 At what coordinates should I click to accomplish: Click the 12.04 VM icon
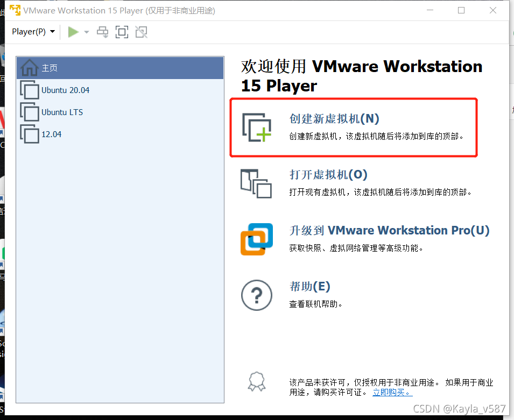30,134
